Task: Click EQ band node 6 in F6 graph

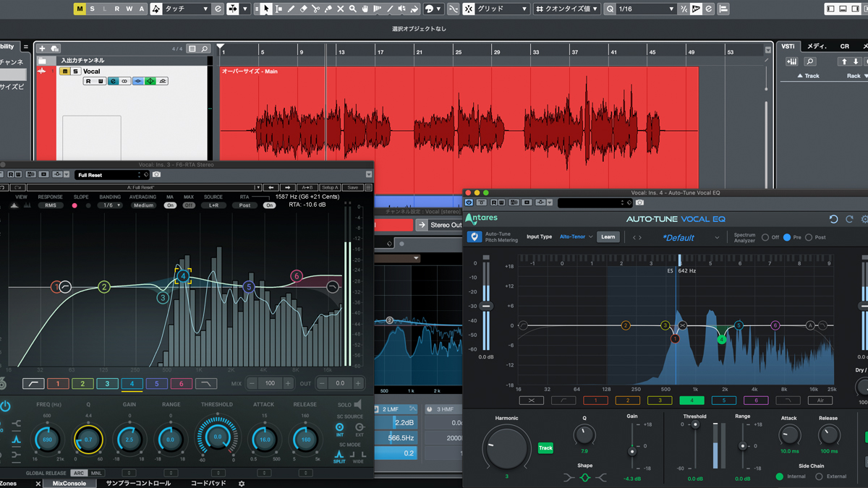Action: tap(296, 276)
